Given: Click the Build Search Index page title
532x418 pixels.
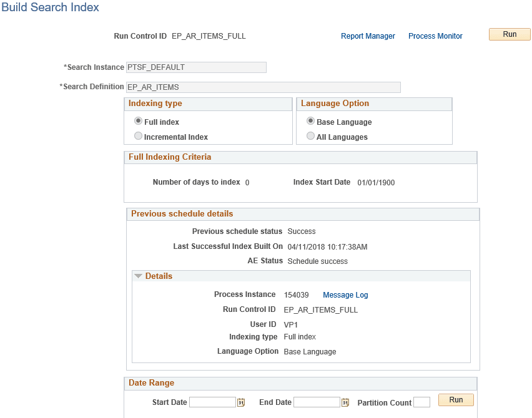Looking at the screenshot, I should (x=50, y=7).
